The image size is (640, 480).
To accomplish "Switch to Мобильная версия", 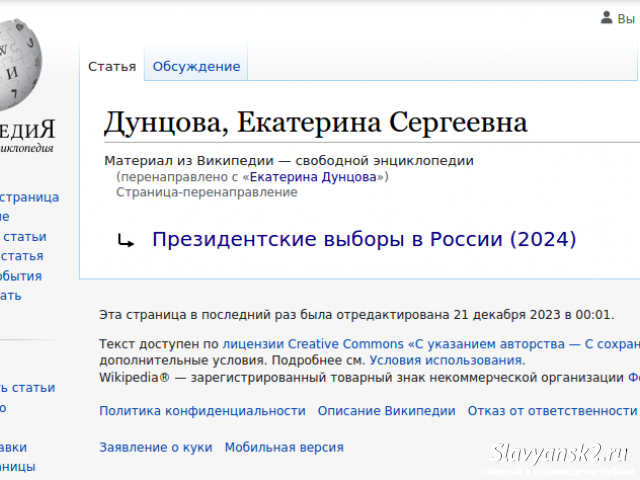I will (284, 448).
